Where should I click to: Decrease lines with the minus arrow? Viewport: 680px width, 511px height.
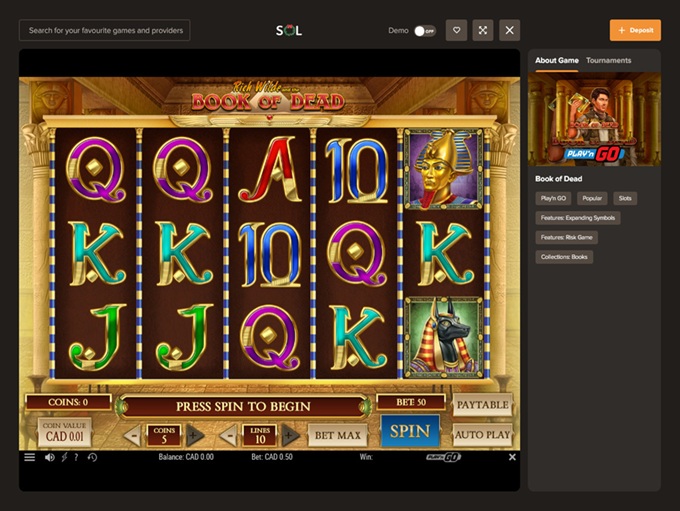point(229,435)
